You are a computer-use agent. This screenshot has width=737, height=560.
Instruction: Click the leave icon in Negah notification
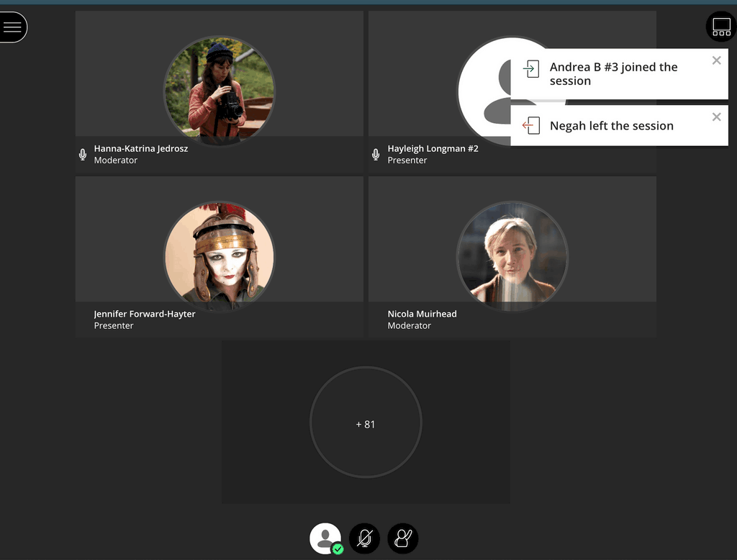tap(531, 125)
